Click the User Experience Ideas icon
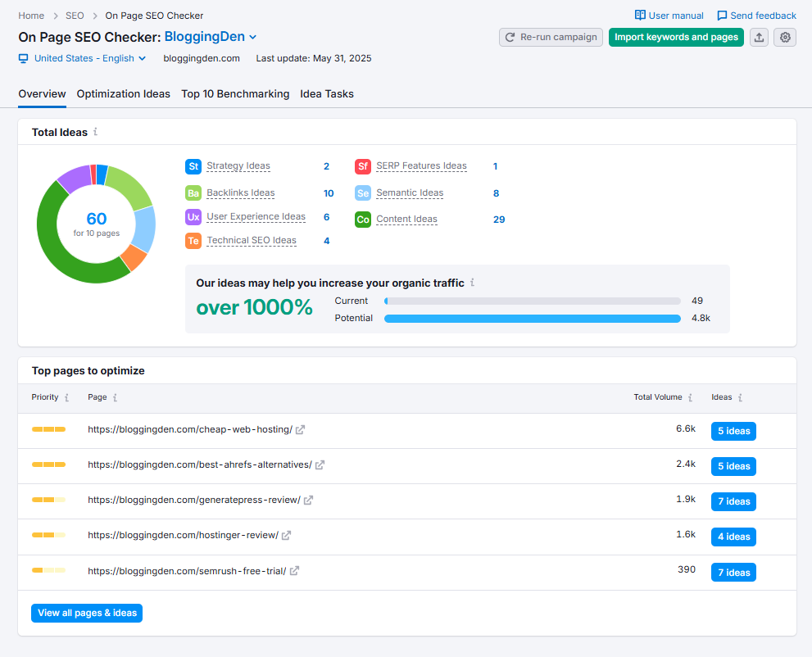The width and height of the screenshot is (812, 657). pos(193,216)
